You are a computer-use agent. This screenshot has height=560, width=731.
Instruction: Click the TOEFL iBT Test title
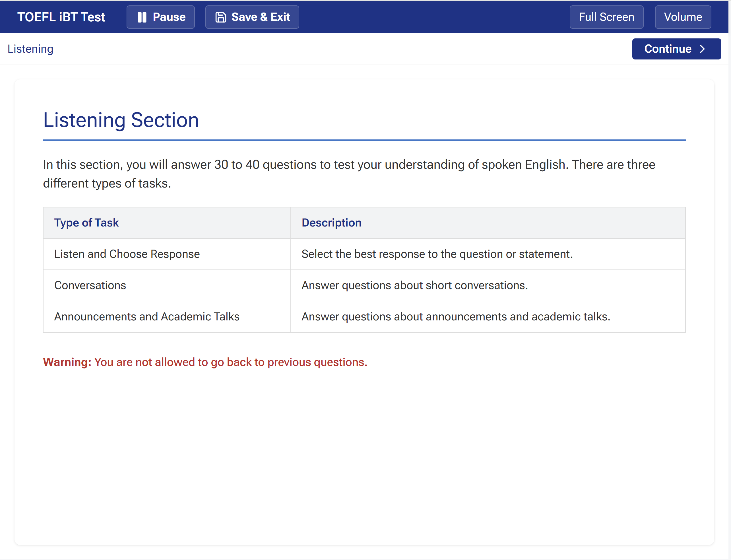(61, 17)
